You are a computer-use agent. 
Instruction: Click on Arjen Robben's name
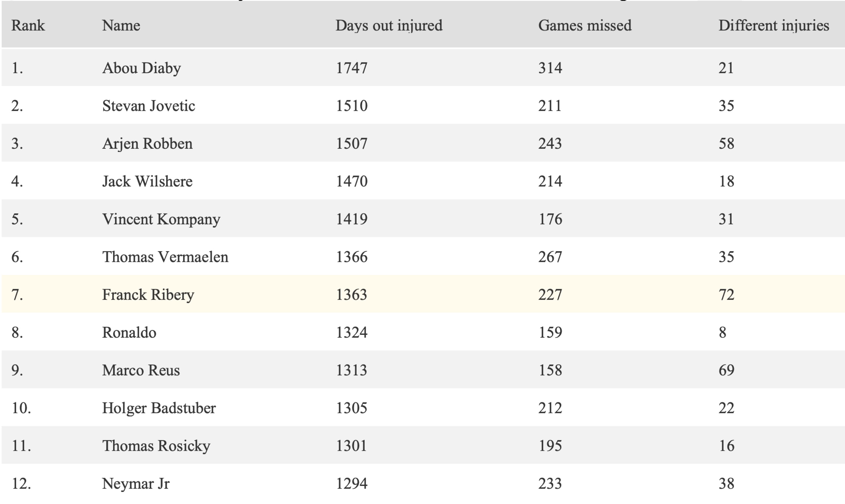click(x=147, y=143)
